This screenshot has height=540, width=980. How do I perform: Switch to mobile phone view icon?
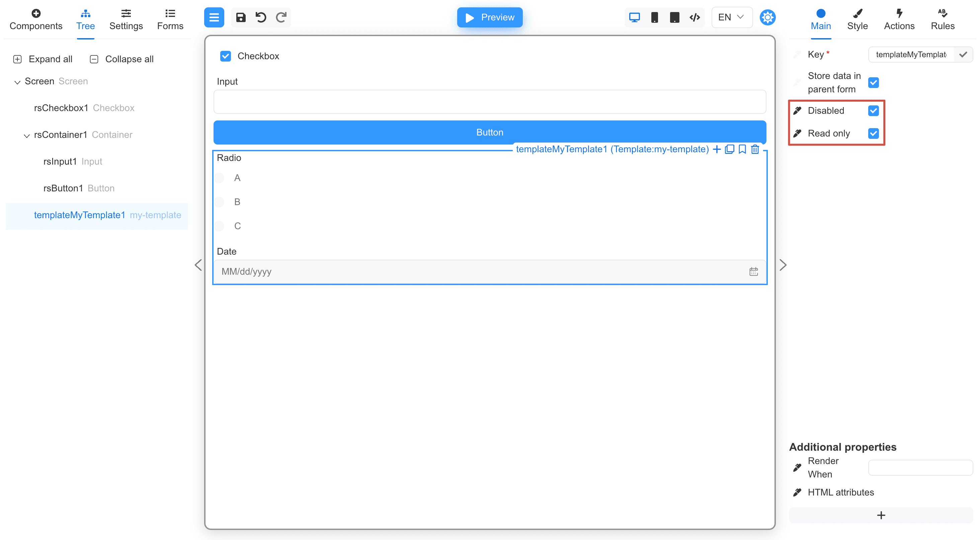654,17
